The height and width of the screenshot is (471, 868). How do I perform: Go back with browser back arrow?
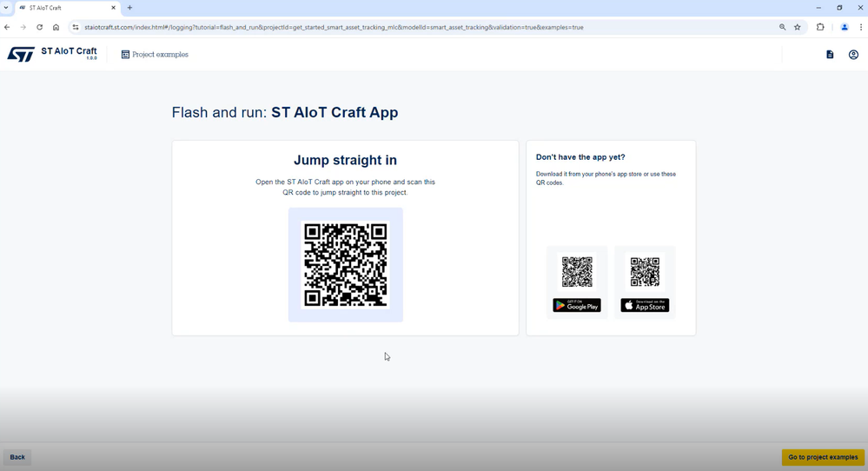7,27
